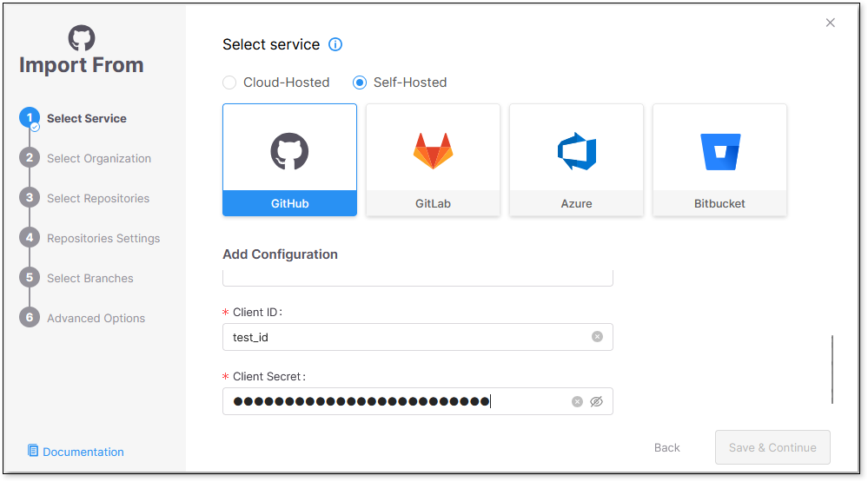868x482 pixels.
Task: Toggle Client Secret visibility eye icon
Action: [596, 402]
